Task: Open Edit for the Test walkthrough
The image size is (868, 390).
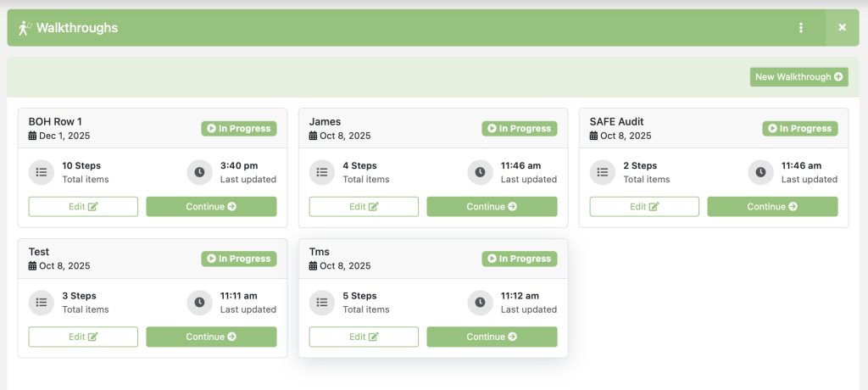Action: click(83, 337)
